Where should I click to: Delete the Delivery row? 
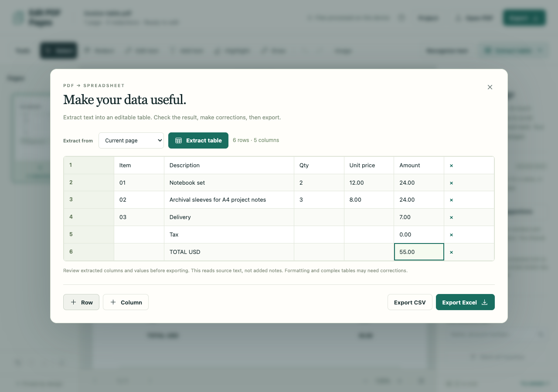click(451, 217)
